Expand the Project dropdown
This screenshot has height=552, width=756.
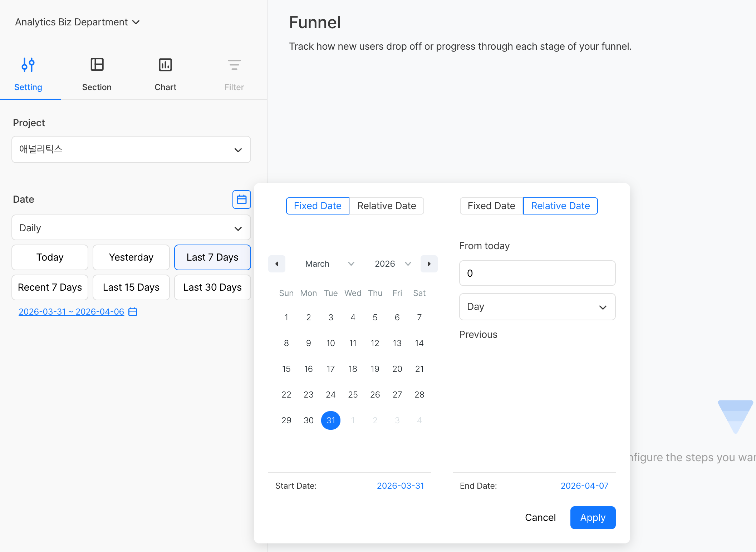(x=131, y=149)
